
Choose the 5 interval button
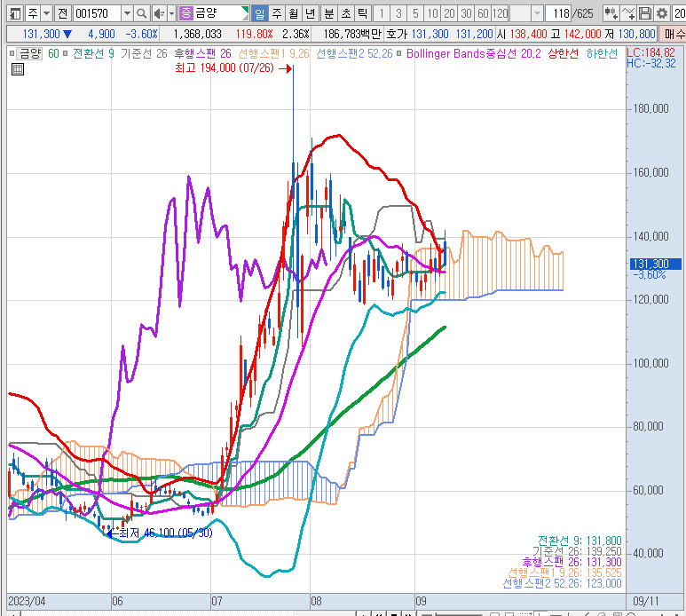click(415, 14)
